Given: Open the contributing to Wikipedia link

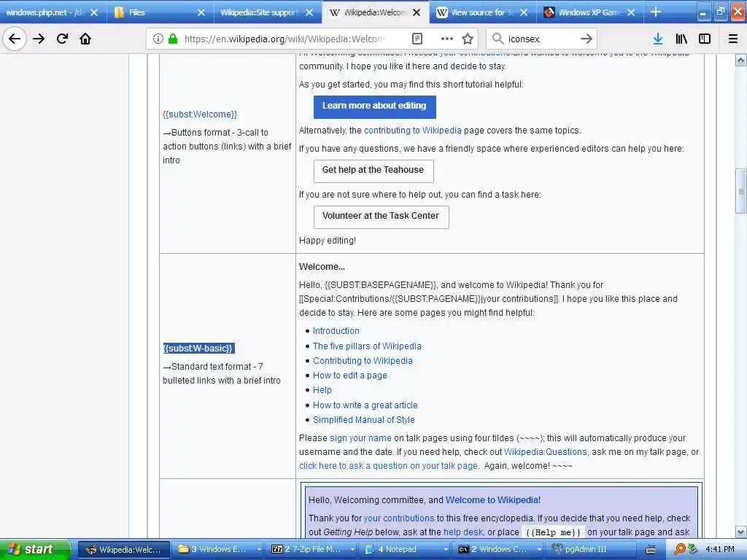Looking at the screenshot, I should click(413, 131).
